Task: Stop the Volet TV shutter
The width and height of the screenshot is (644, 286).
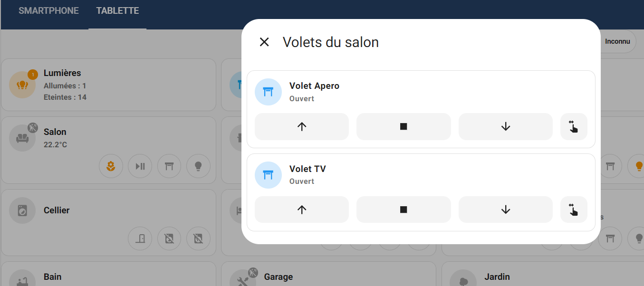Action: 404,210
